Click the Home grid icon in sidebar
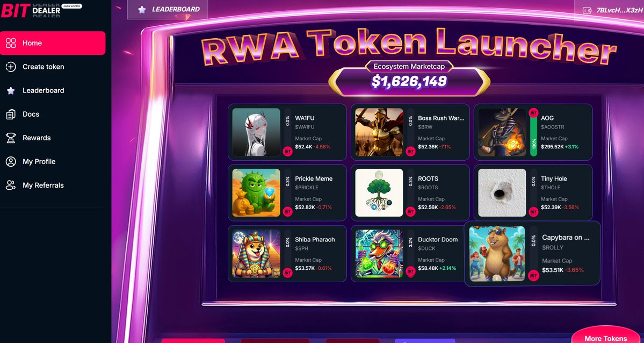Screen dimensions: 644x343 pyautogui.click(x=11, y=43)
